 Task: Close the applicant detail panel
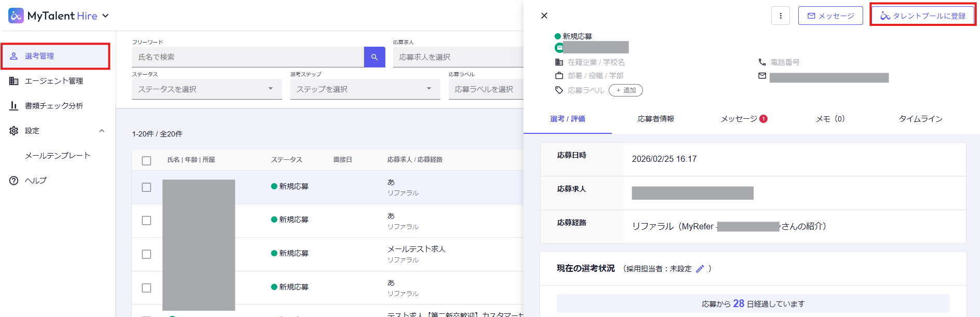[x=544, y=16]
